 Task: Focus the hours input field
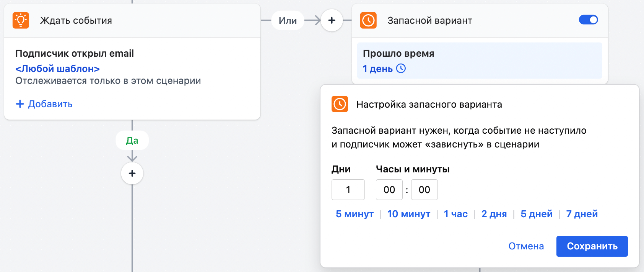(389, 190)
